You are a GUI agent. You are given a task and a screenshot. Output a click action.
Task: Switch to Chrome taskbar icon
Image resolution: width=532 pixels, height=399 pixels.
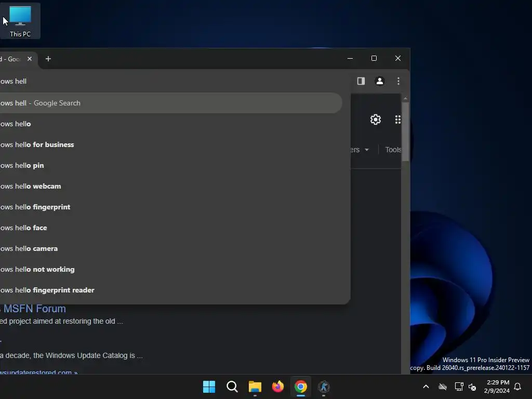coord(301,387)
